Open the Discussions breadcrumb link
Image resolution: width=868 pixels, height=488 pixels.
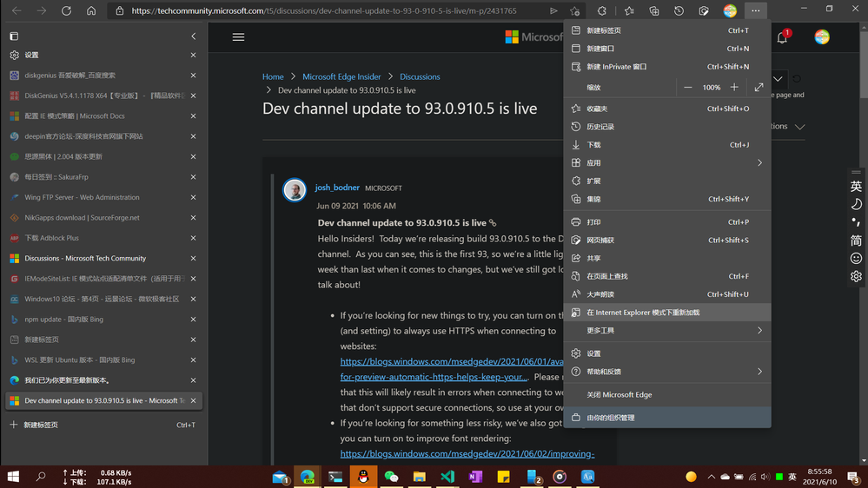pyautogui.click(x=420, y=77)
